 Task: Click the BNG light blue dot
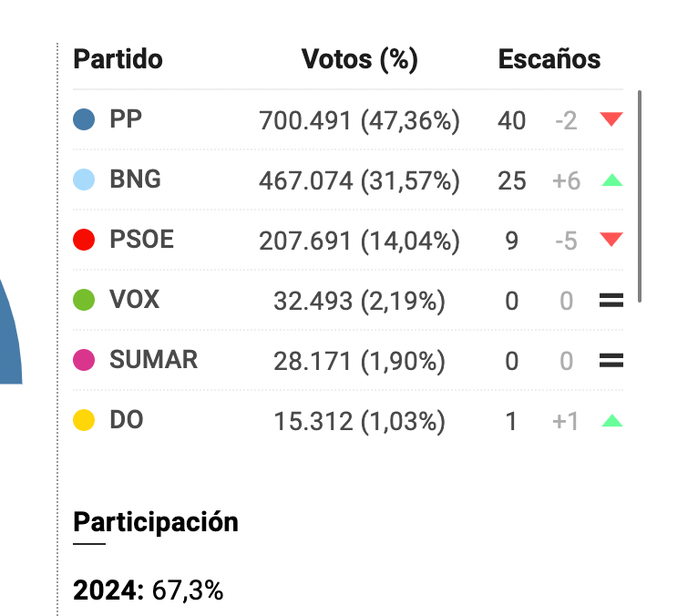[84, 180]
